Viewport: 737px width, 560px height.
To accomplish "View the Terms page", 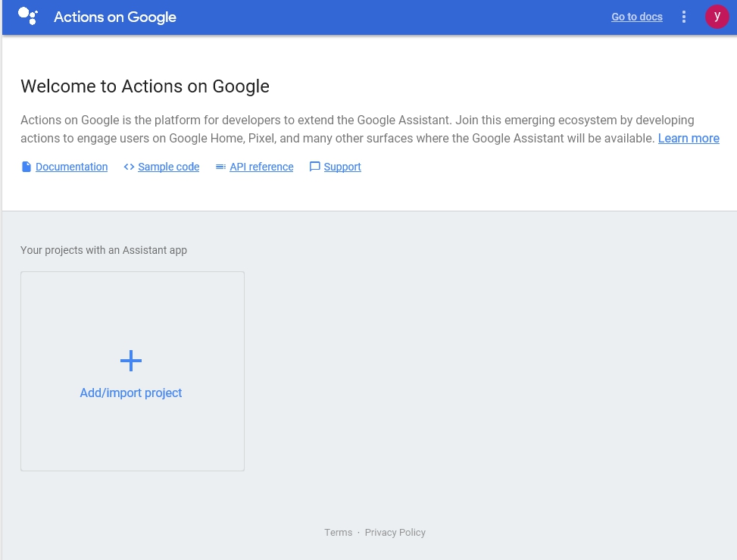I will 338,532.
